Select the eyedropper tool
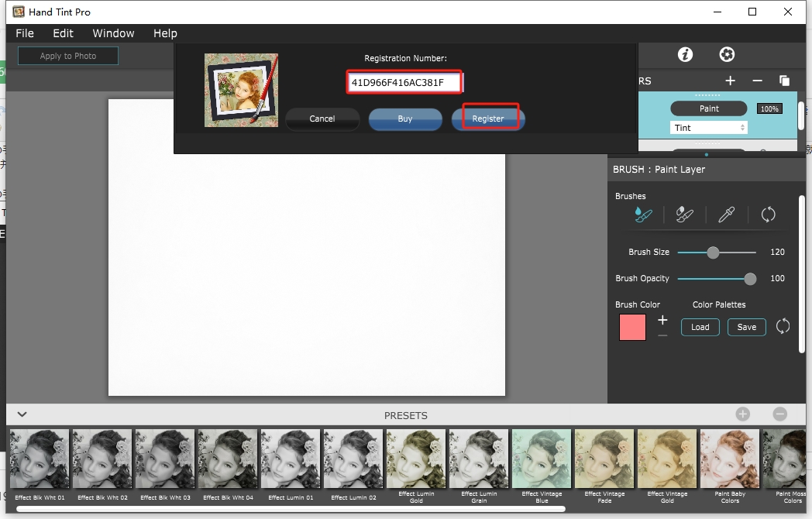 point(726,215)
